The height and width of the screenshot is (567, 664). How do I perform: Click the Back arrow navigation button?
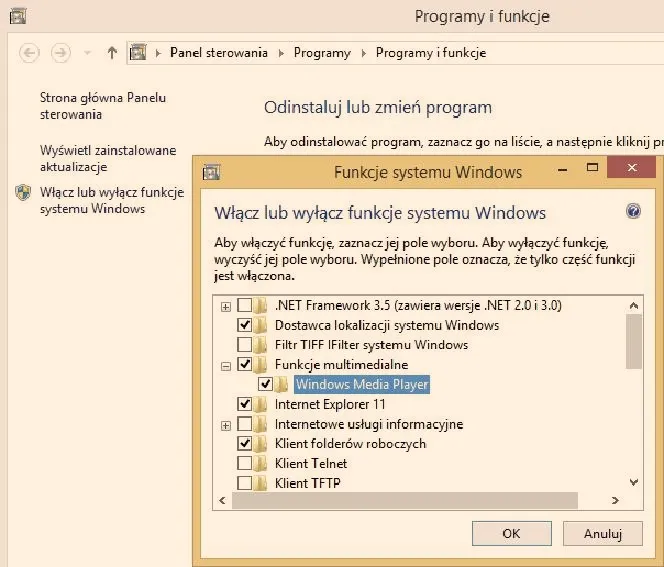point(29,53)
